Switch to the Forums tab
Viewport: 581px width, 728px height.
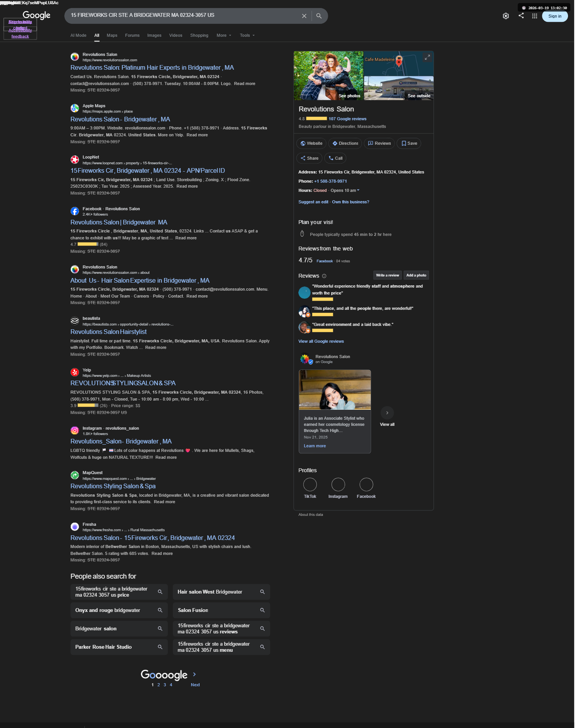(x=132, y=36)
